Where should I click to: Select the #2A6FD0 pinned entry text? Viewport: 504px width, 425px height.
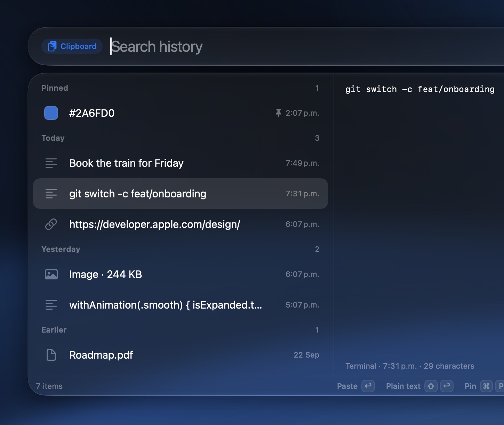(x=92, y=113)
